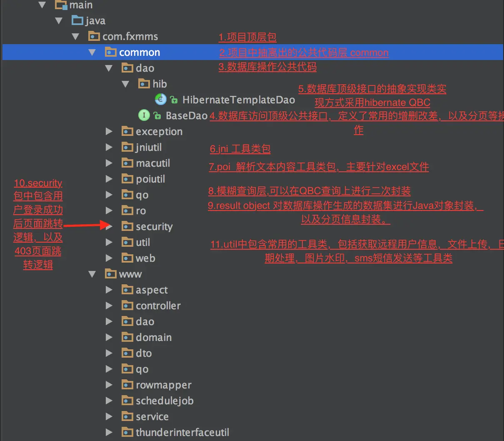
Task: Click the main folder icon
Action: (61, 5)
